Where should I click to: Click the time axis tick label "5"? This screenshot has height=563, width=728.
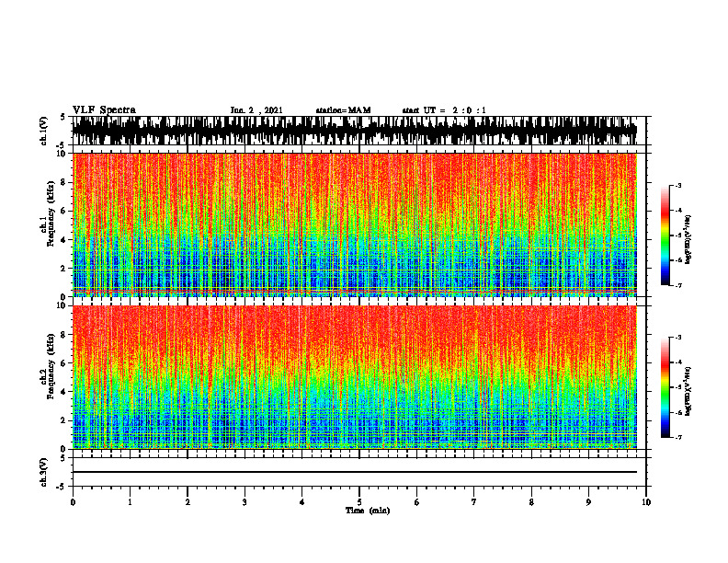[359, 502]
